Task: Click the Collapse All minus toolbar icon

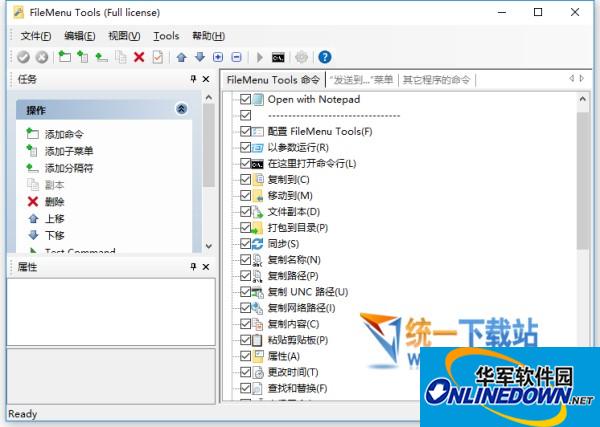Action: point(236,57)
